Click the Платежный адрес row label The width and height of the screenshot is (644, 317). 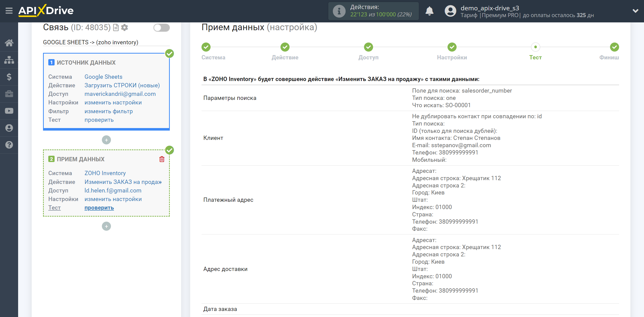coord(228,200)
